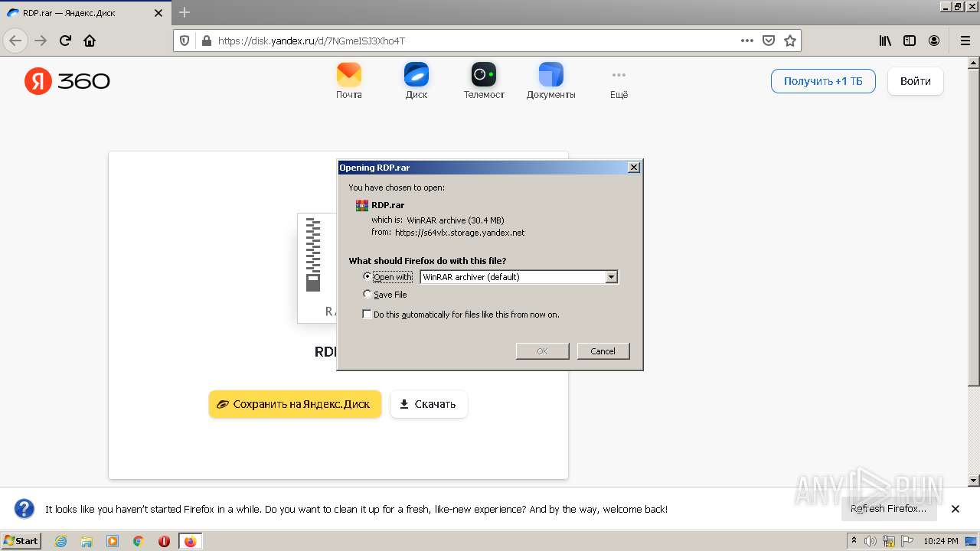Open page actions three-dot menu
This screenshot has width=980, height=551.
point(747,41)
